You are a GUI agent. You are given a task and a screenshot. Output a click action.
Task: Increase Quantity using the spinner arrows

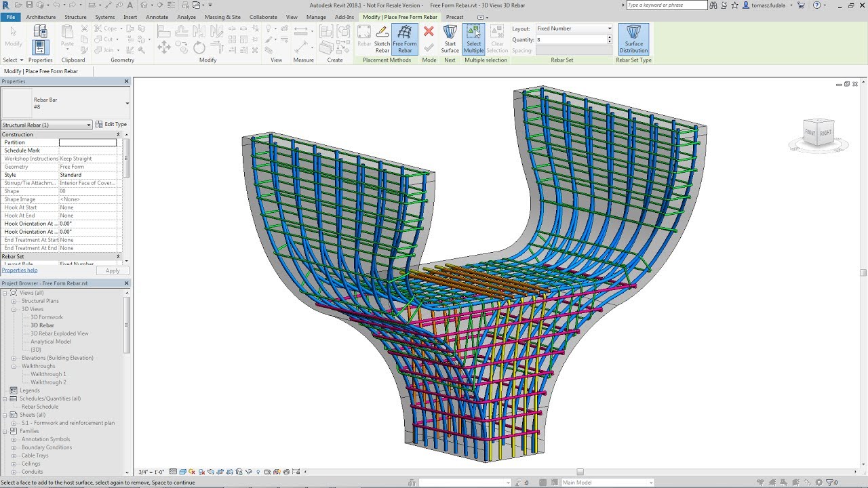610,38
